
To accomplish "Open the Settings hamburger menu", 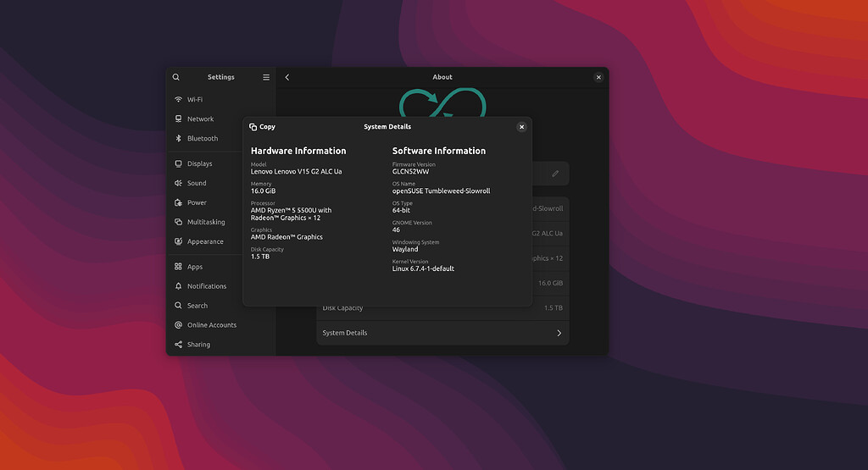I will pyautogui.click(x=266, y=77).
